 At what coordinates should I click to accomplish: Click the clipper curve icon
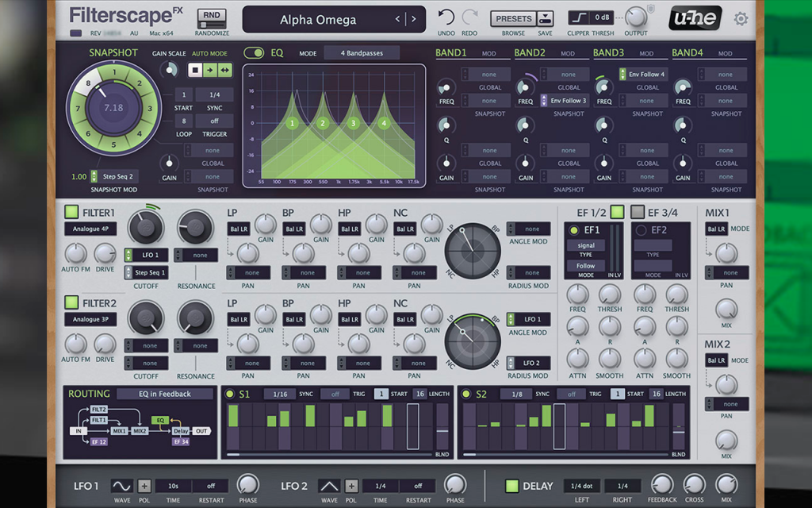579,18
